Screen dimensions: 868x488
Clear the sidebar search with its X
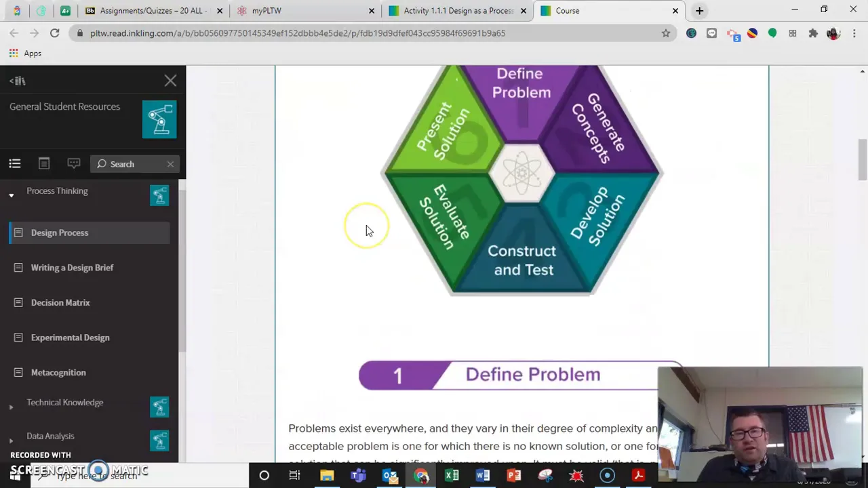tap(170, 164)
